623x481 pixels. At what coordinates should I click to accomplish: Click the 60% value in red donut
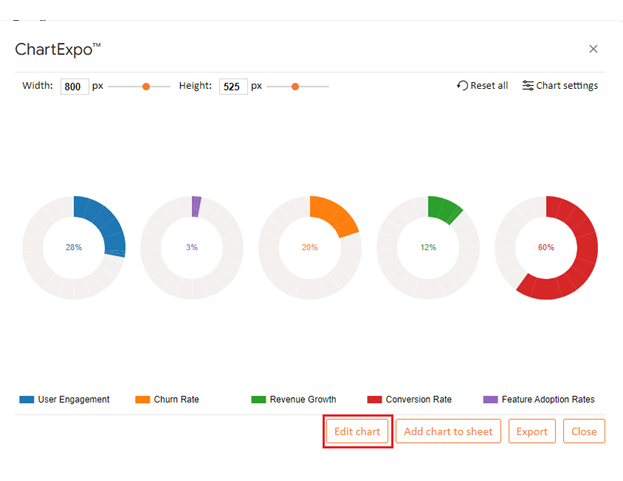click(546, 247)
